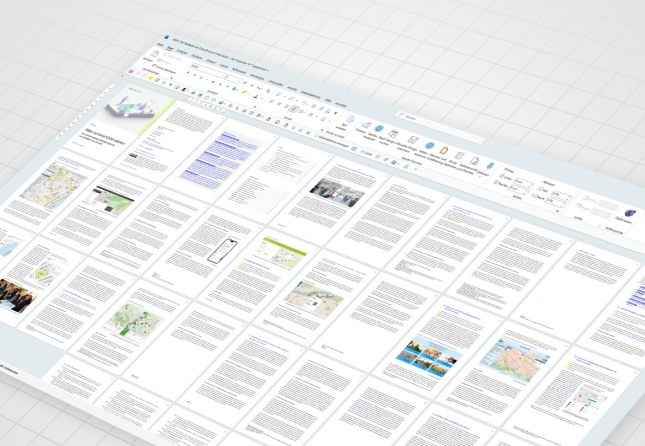Click the purple save icon in quick access
The width and height of the screenshot is (645, 446).
(x=131, y=71)
